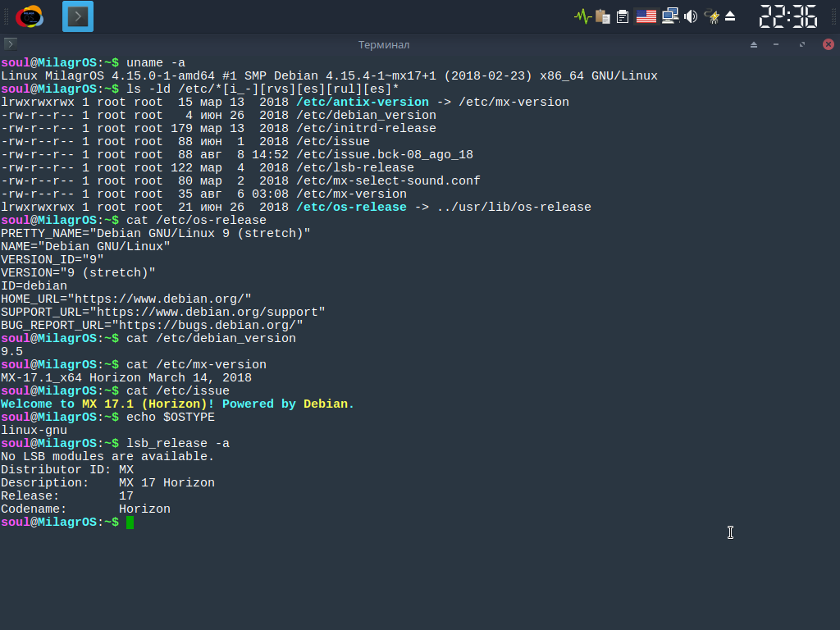Click the 'Codename: Horizon' line
840x630 pixels.
coord(85,509)
